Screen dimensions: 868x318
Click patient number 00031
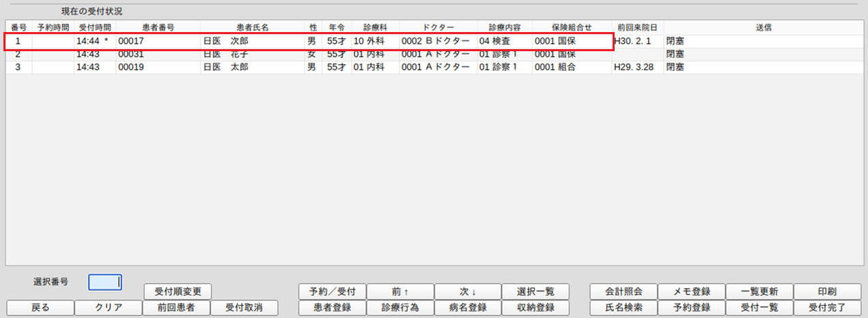130,54
